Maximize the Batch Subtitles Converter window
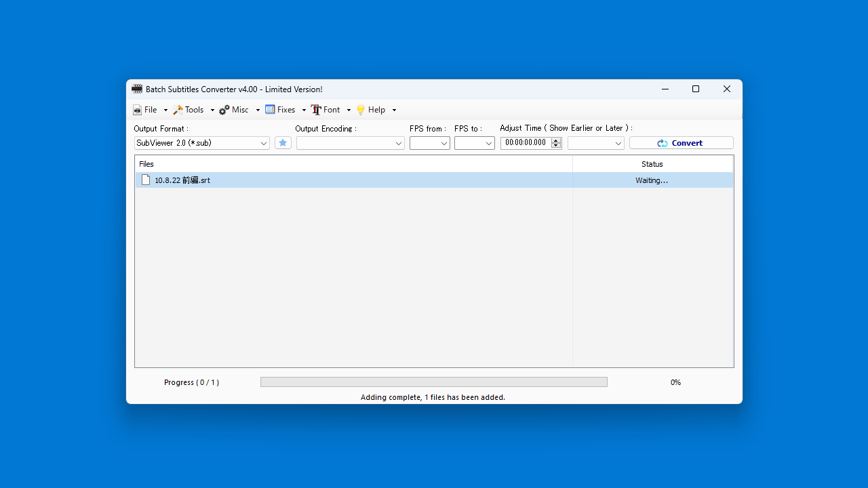Image resolution: width=868 pixels, height=488 pixels. 696,89
